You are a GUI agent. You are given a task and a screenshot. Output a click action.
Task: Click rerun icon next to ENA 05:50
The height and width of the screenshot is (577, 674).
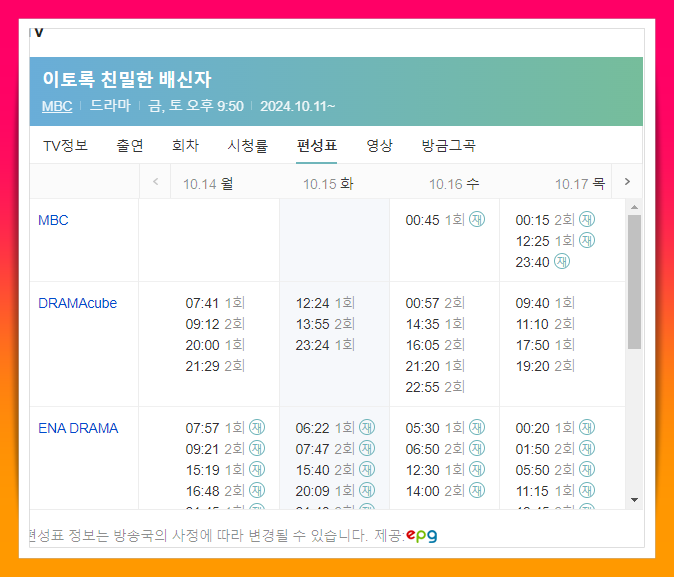click(x=587, y=469)
